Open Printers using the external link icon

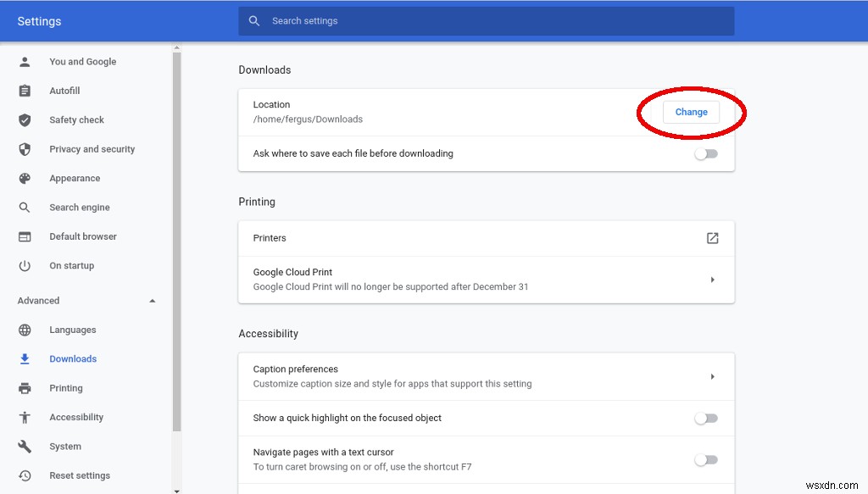[712, 238]
